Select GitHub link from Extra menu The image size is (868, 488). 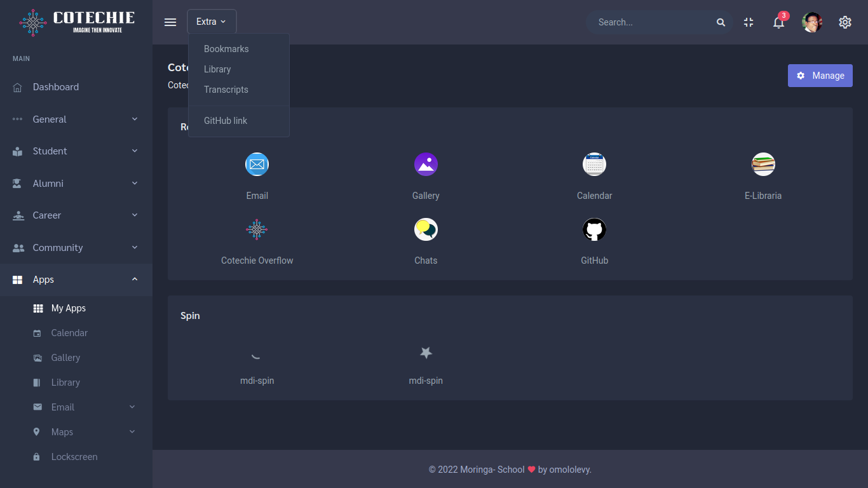point(239,121)
